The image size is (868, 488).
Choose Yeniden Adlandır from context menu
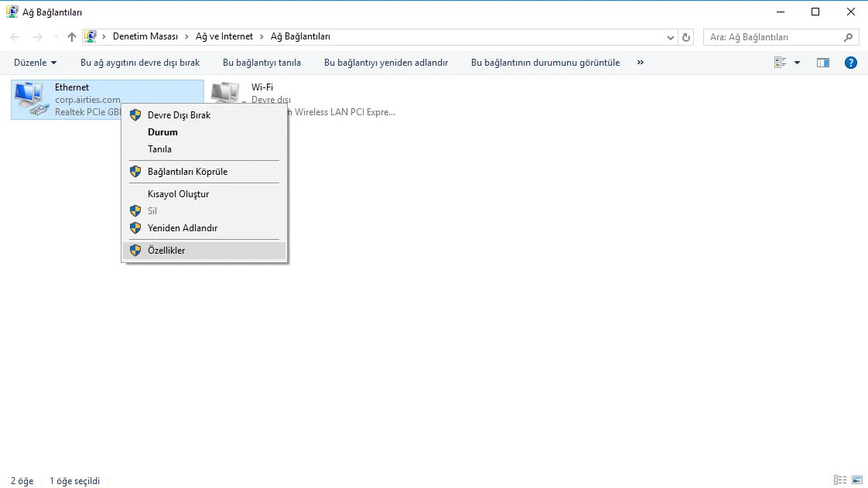pos(183,228)
